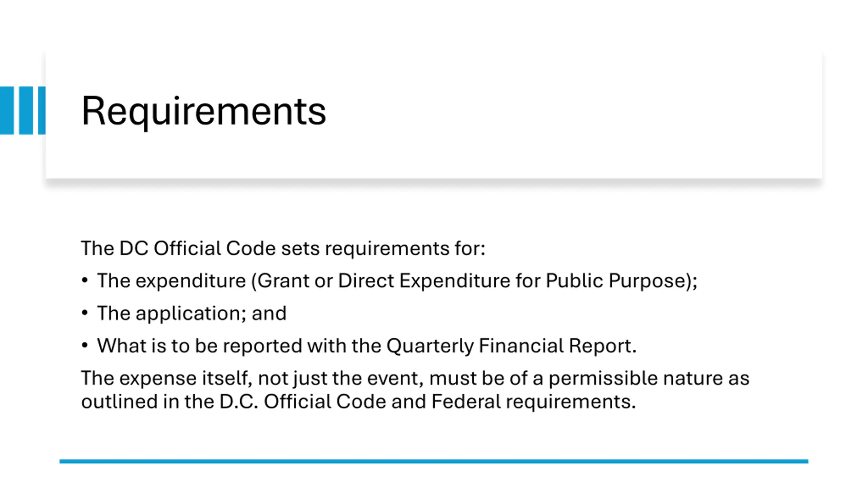The height and width of the screenshot is (488, 868).
Task: Click the Requirements slide title
Action: click(x=204, y=111)
